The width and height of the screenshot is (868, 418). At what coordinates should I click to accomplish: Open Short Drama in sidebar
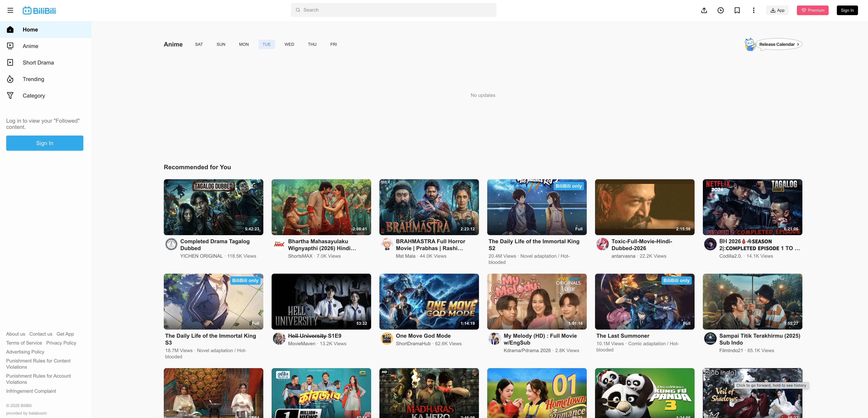click(38, 63)
